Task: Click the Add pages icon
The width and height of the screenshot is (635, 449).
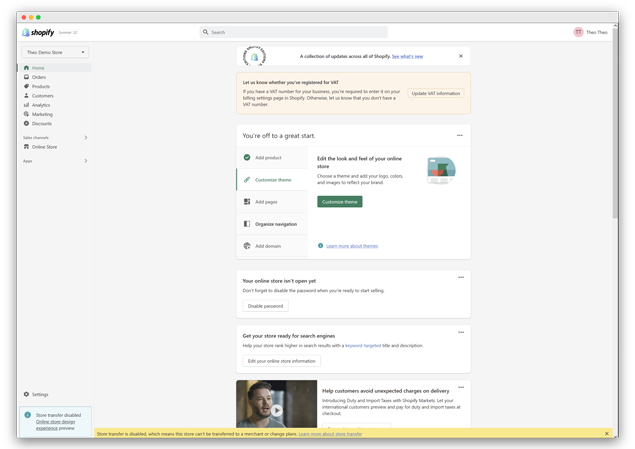Action: pos(247,202)
